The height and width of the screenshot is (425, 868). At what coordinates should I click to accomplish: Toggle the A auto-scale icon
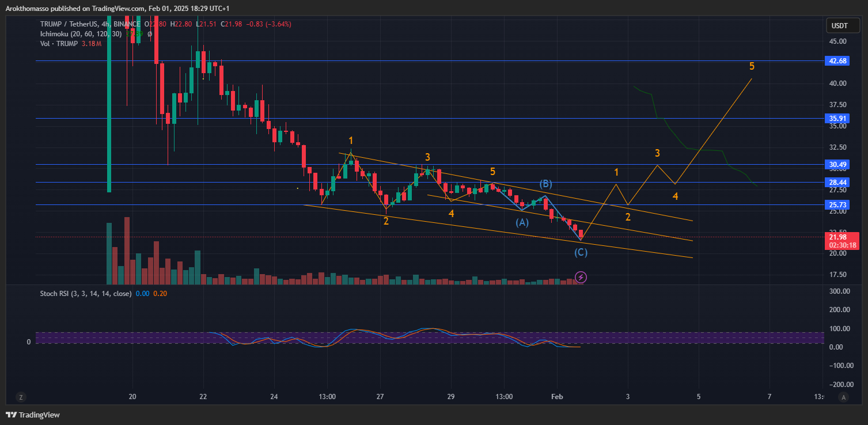843,397
